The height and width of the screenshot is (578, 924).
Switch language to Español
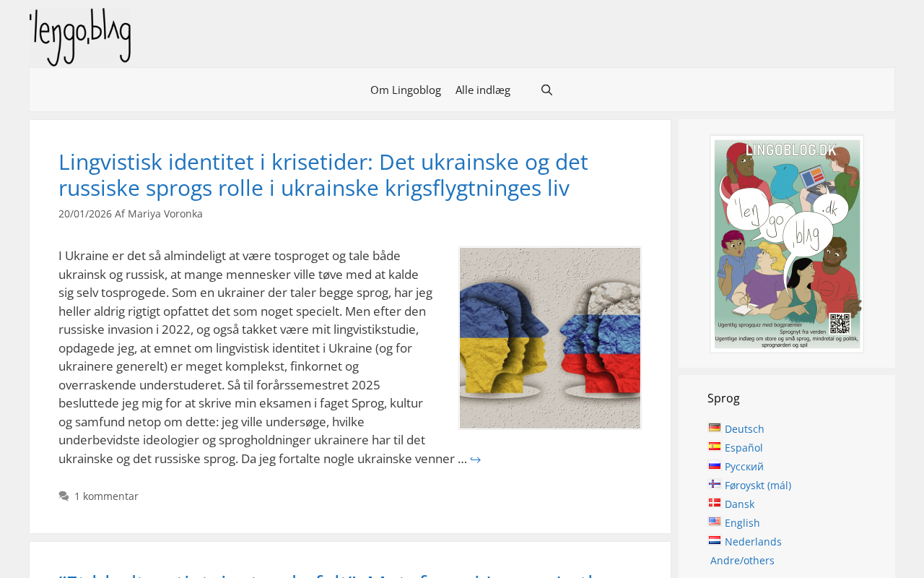click(x=744, y=448)
